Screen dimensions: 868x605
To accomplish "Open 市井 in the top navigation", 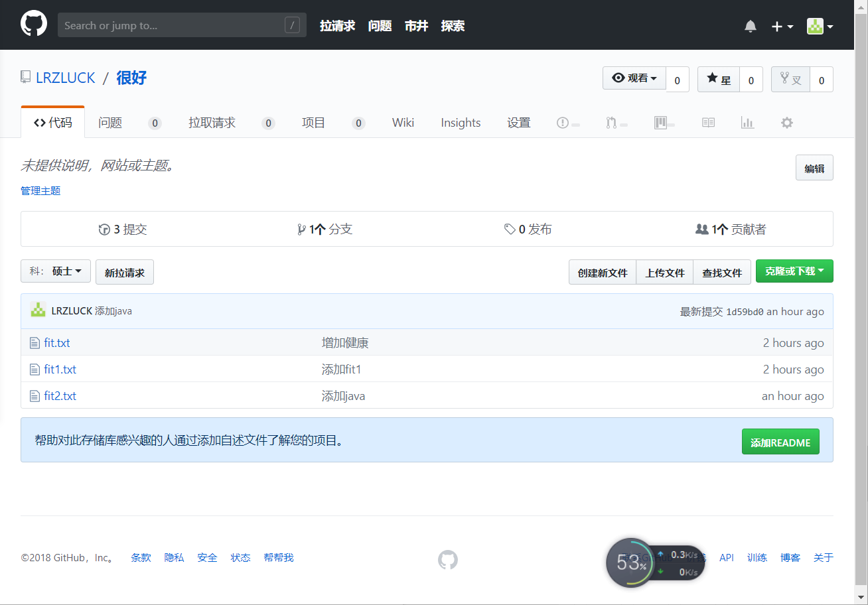I will coord(416,26).
